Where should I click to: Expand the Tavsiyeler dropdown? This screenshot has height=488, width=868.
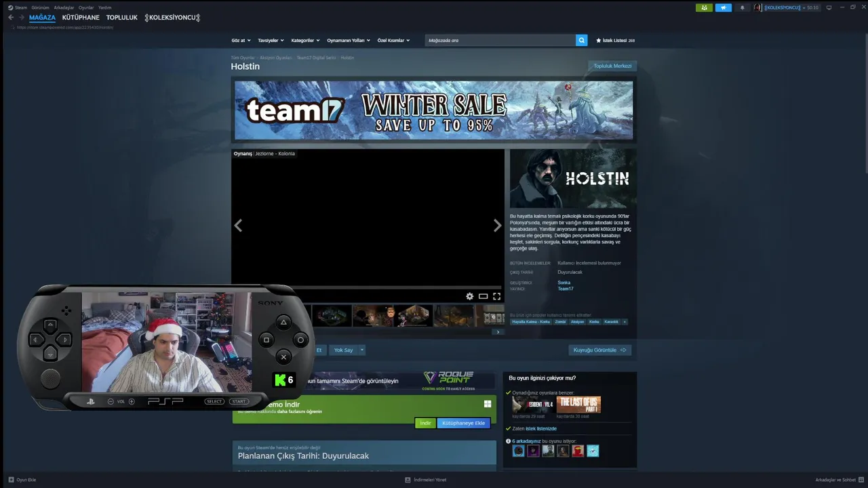(271, 41)
